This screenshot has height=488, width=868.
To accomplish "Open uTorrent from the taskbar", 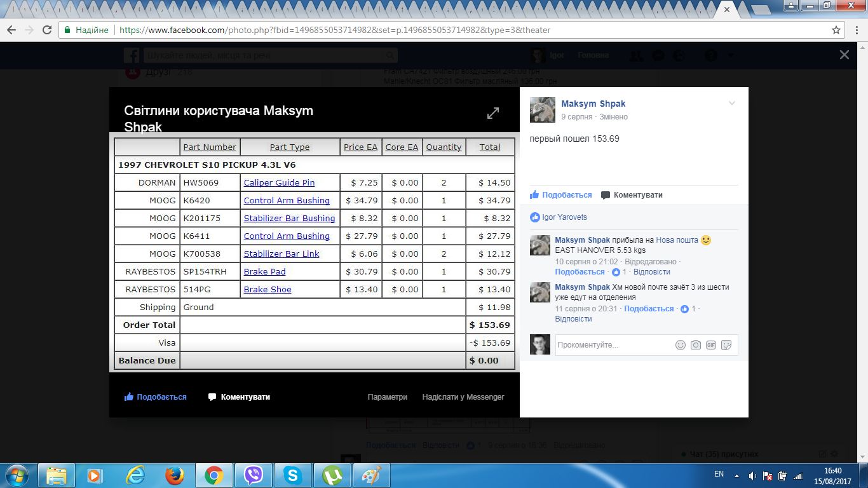I will (x=332, y=475).
